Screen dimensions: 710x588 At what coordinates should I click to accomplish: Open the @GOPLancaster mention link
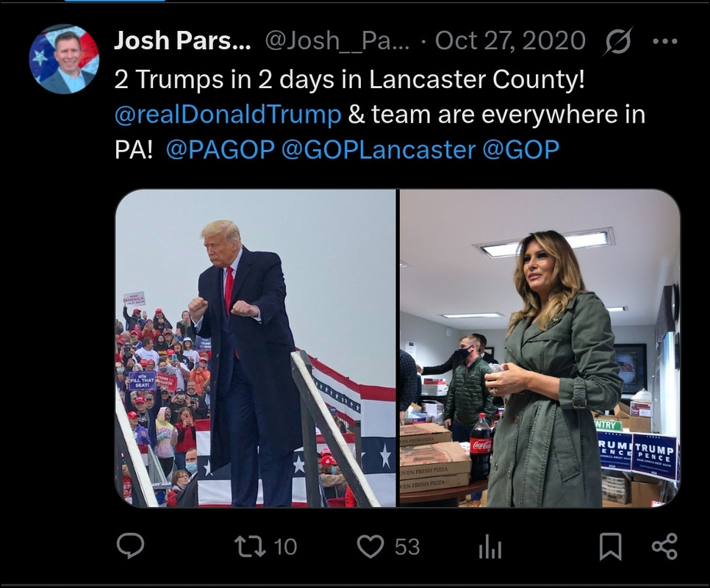tap(379, 150)
